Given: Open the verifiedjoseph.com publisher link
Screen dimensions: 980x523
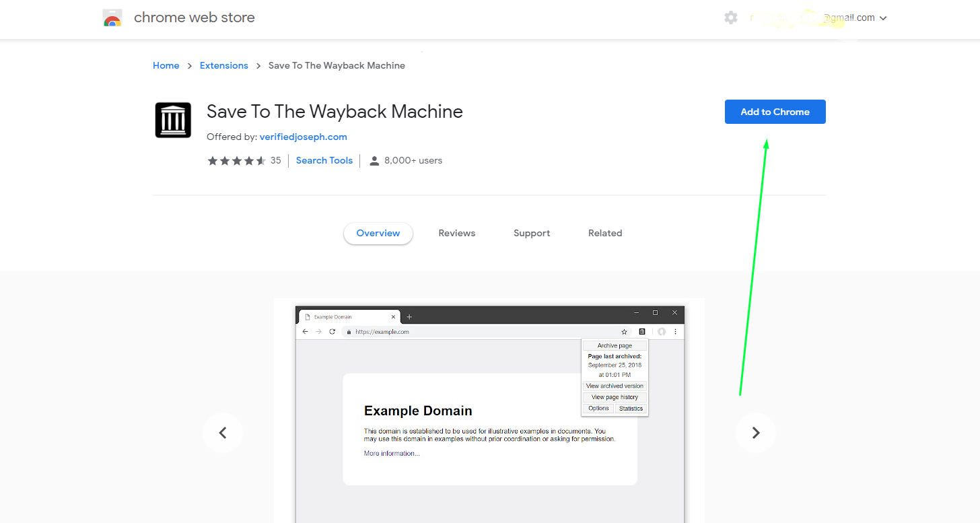Looking at the screenshot, I should pyautogui.click(x=304, y=137).
